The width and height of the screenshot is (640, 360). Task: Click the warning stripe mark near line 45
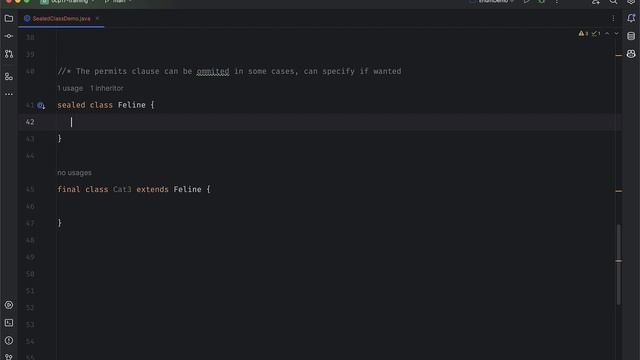coord(619,191)
